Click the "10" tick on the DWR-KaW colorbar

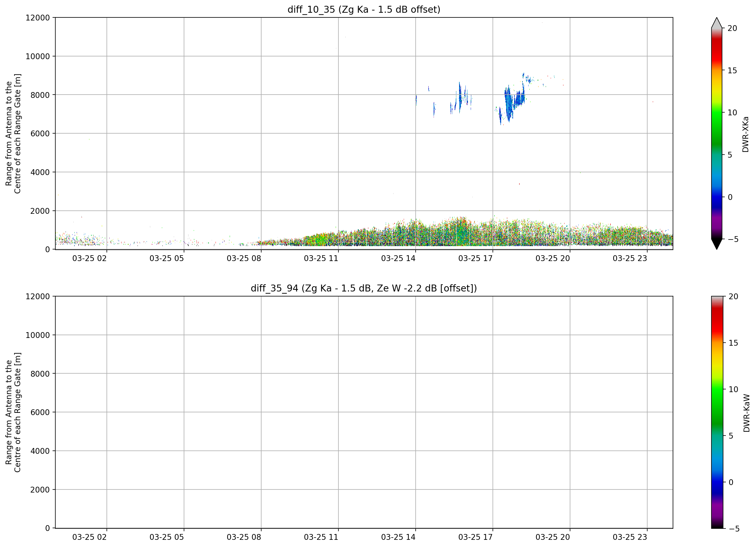[x=733, y=389]
